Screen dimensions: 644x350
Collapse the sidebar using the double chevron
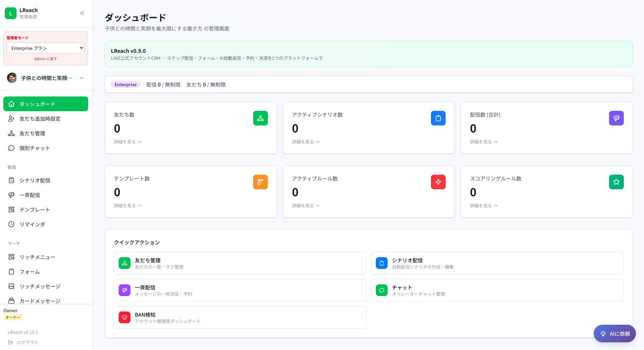click(x=82, y=13)
